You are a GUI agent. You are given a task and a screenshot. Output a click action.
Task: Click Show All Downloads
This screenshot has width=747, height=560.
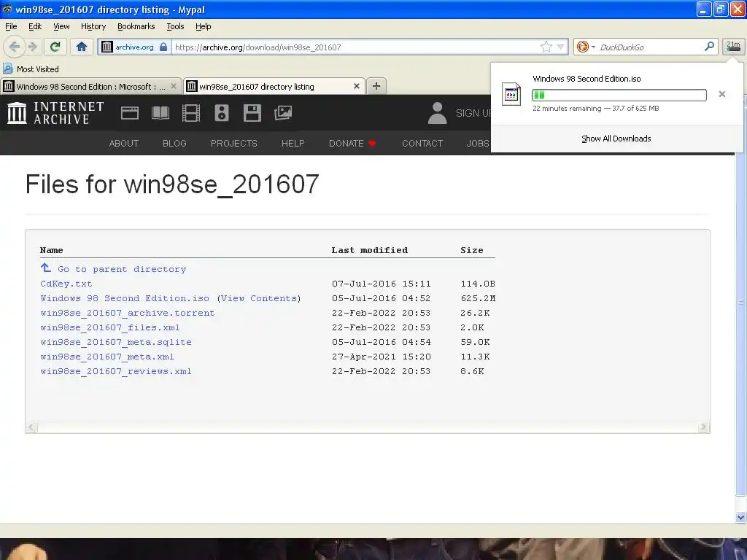point(616,139)
